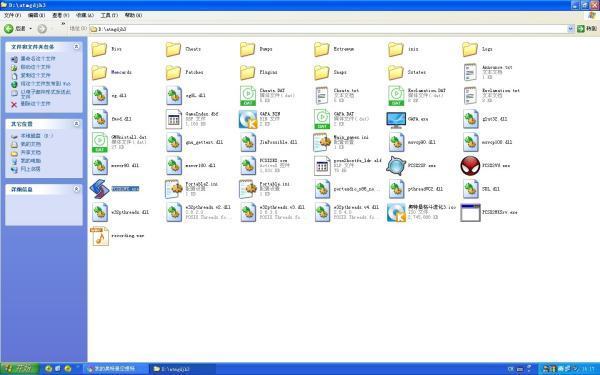This screenshot has height=375, width=600.
Task: Switch to the first taskbar window button
Action: point(116,369)
